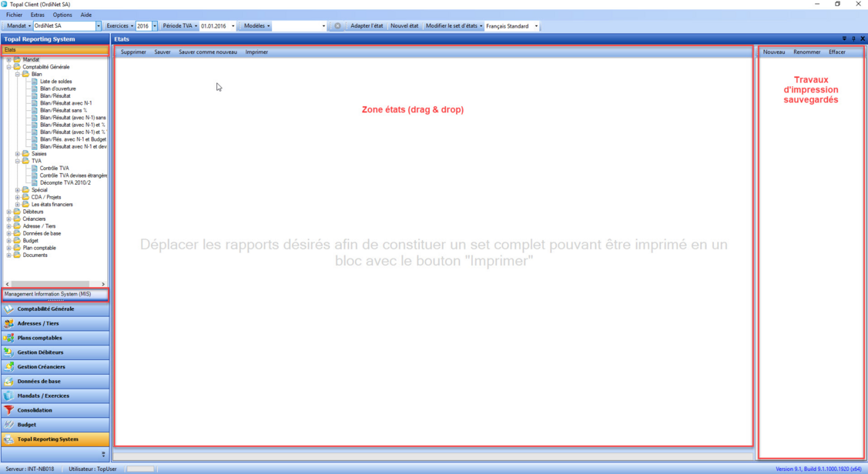Select the Plans comptables icon
The image size is (868, 474).
pyautogui.click(x=9, y=338)
